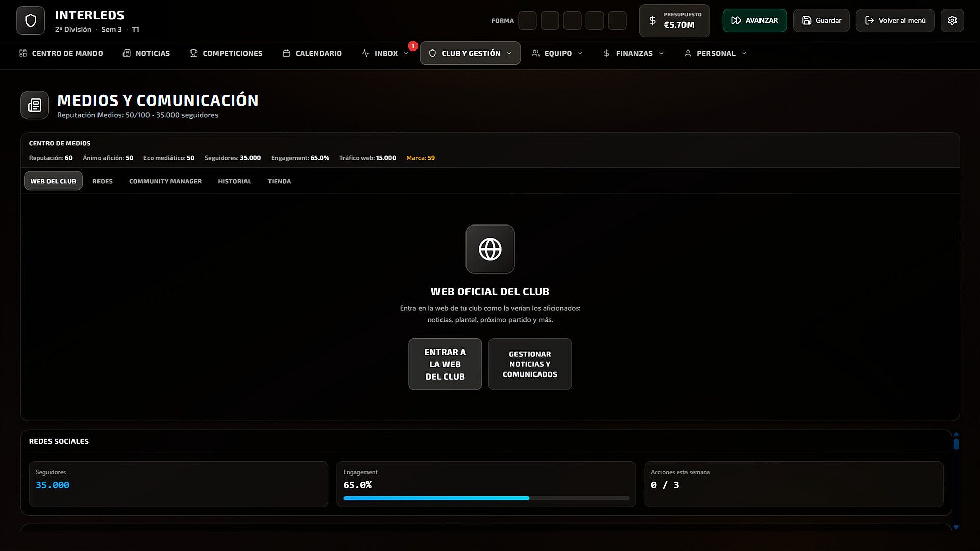Click the blue vertical scrollbar thumb
Image resolution: width=980 pixels, height=551 pixels.
coord(956,444)
